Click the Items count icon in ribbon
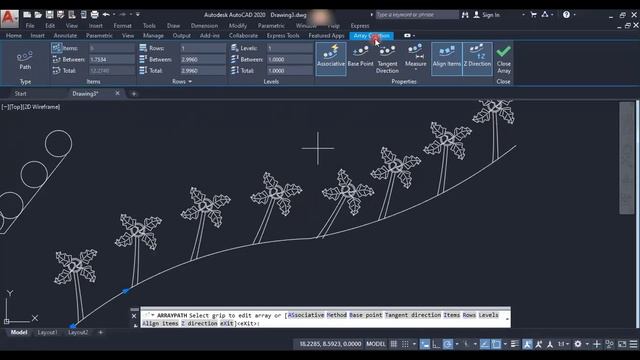 [56, 48]
